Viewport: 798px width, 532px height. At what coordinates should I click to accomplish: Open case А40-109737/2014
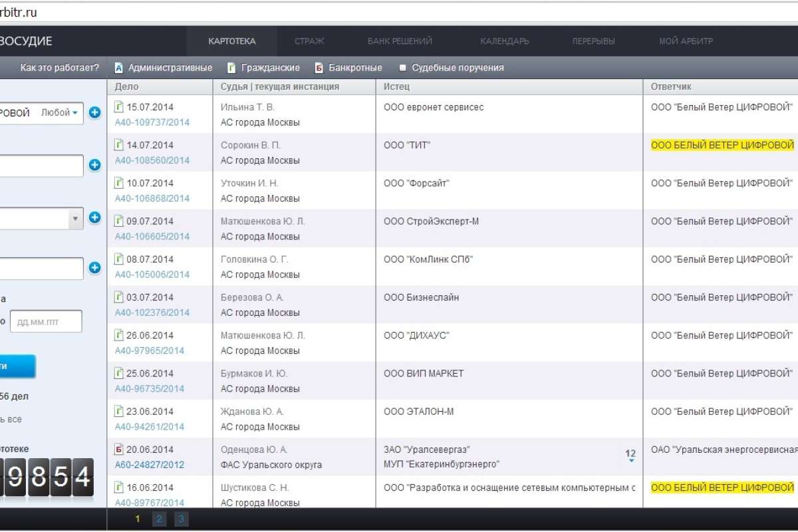tap(152, 122)
